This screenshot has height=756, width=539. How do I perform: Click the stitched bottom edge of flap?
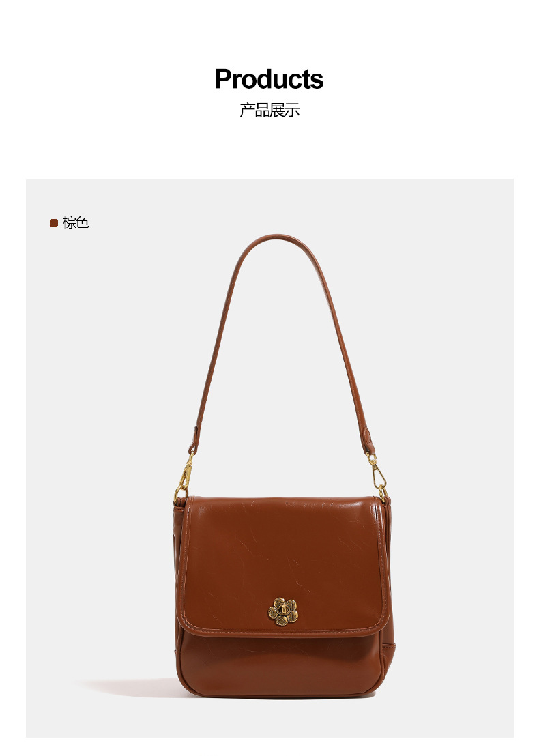click(282, 630)
